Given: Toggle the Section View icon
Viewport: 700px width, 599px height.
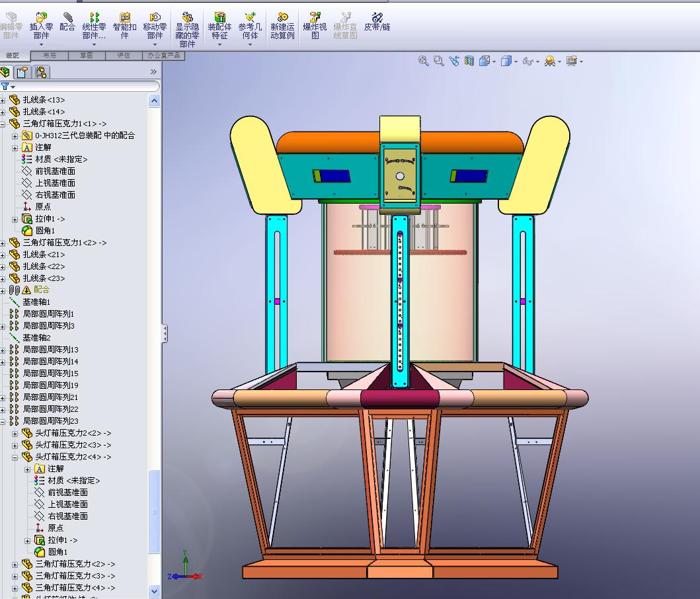Looking at the screenshot, I should 469,61.
